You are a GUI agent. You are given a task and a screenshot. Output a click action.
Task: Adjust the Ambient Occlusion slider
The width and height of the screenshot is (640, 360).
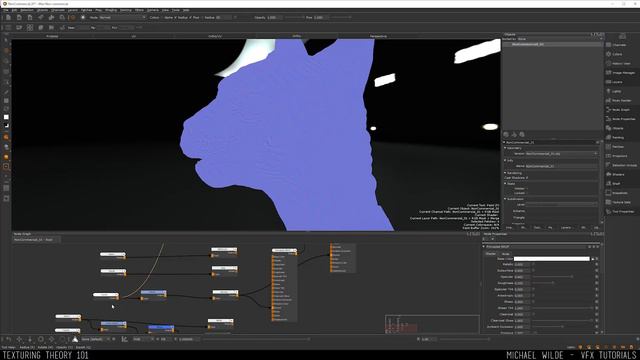click(562, 327)
